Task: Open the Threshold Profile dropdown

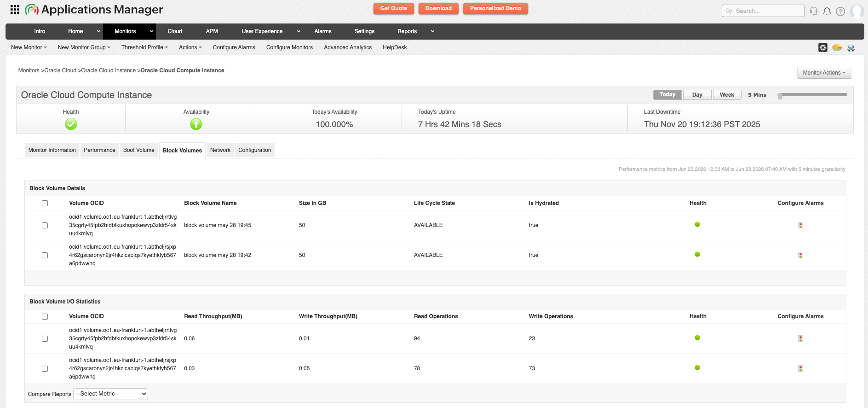Action: pyautogui.click(x=144, y=47)
